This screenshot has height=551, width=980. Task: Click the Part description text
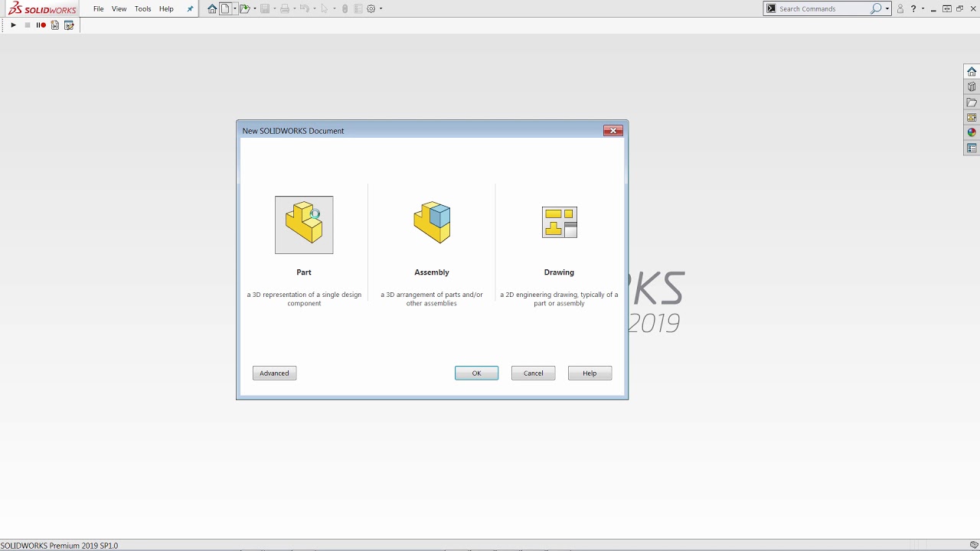304,298
